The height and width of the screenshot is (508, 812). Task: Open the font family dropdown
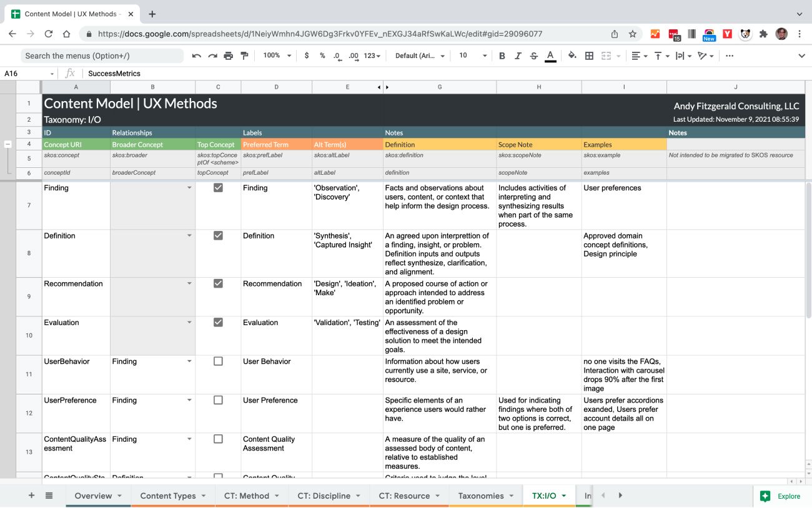420,56
